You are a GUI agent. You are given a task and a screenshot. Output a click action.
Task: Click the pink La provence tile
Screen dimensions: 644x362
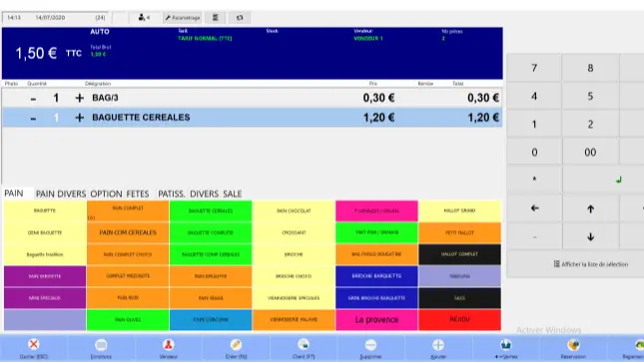pyautogui.click(x=376, y=320)
